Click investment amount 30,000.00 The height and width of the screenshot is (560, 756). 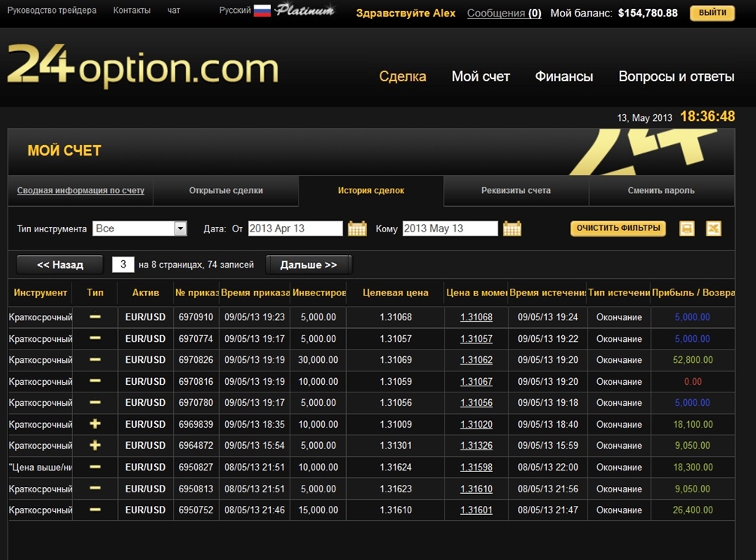[318, 360]
